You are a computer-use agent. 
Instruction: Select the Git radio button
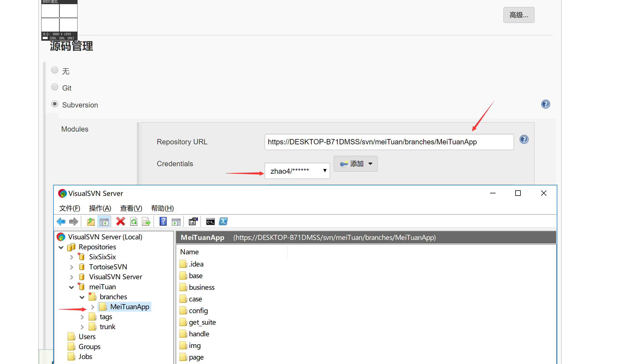pos(55,87)
